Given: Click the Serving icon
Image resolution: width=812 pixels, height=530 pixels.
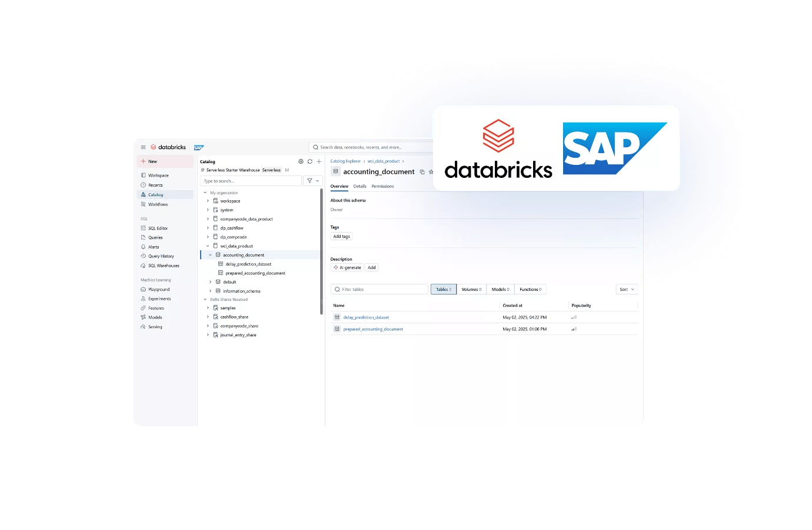Looking at the screenshot, I should (143, 326).
